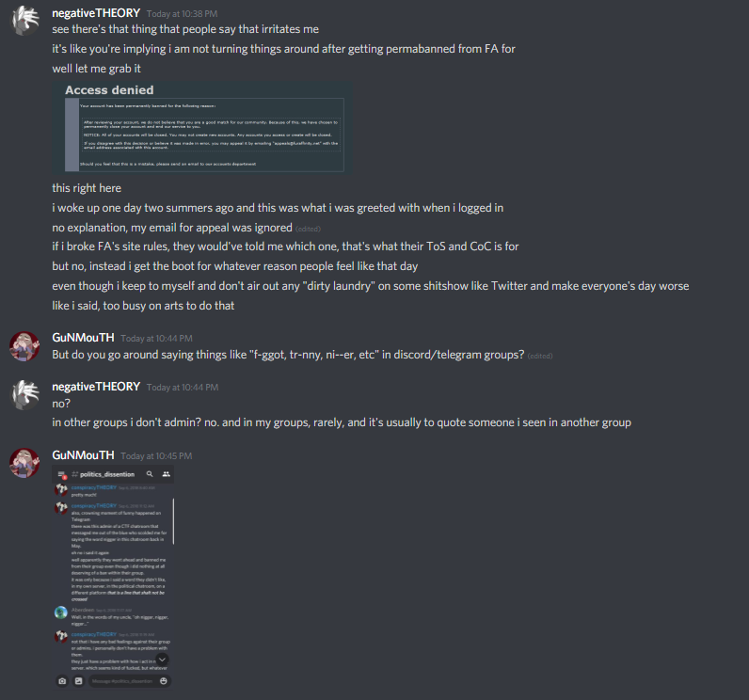Tap the image gallery icon beside the message box
The height and width of the screenshot is (700, 749).
point(78,681)
